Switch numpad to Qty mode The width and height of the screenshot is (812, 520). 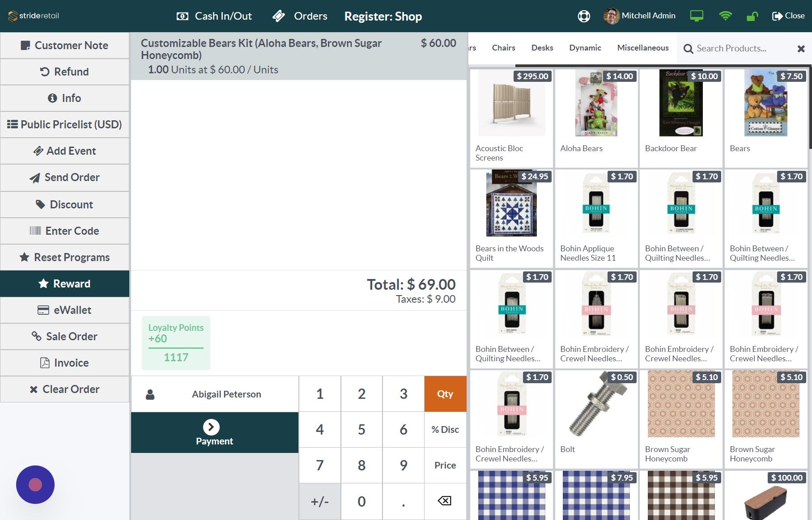click(445, 393)
